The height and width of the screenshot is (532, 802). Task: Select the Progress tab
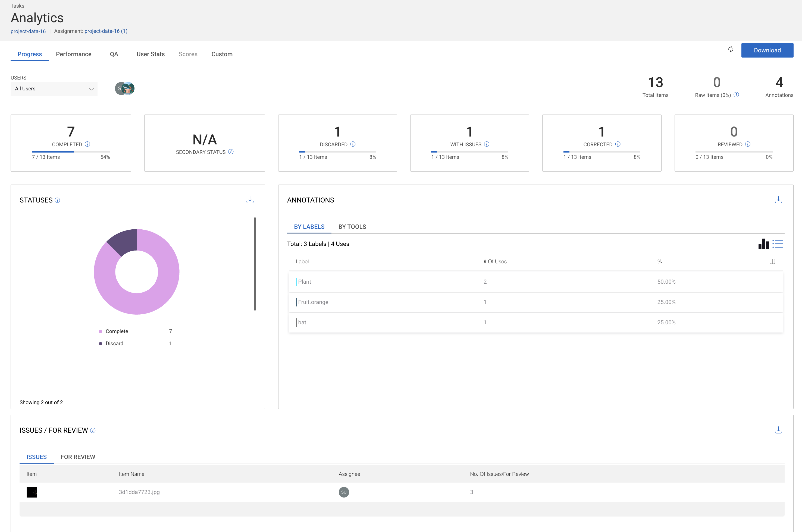pos(30,54)
